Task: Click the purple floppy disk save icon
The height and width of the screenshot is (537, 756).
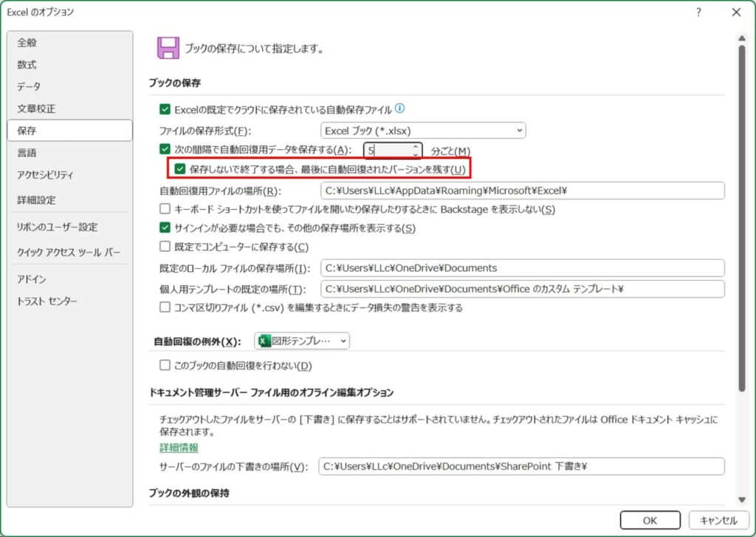Action: click(168, 48)
